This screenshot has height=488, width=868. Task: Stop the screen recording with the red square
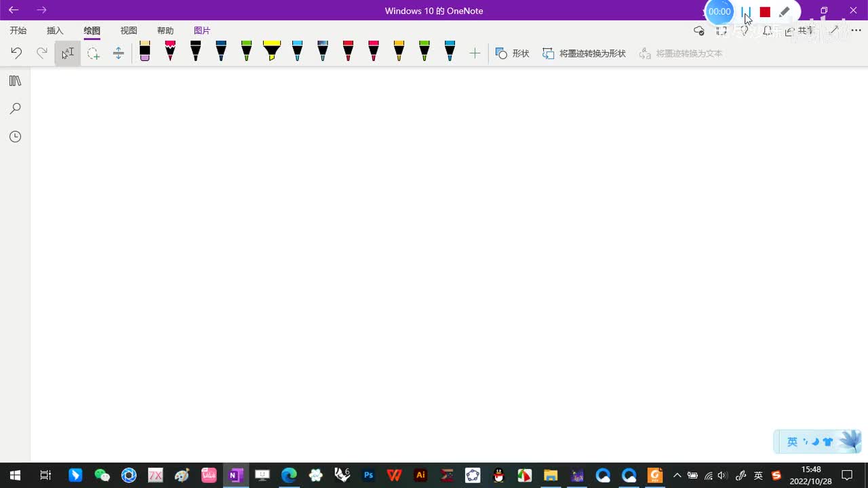[x=765, y=12]
